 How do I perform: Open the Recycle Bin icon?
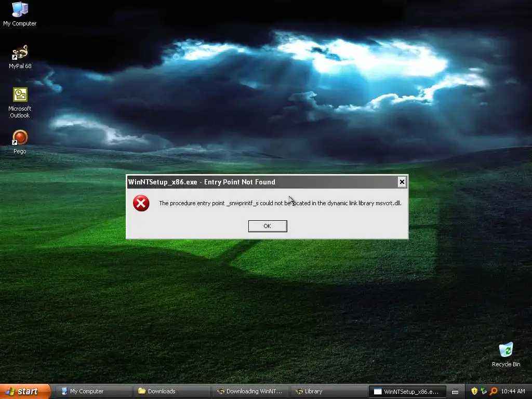pos(506,354)
